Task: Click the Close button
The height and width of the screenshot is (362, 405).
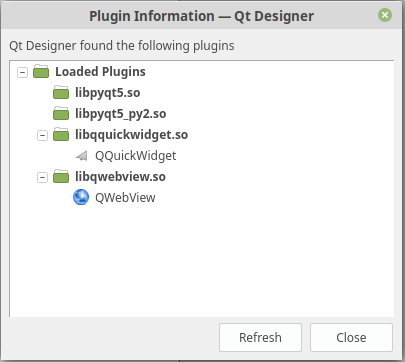Action: coord(351,337)
